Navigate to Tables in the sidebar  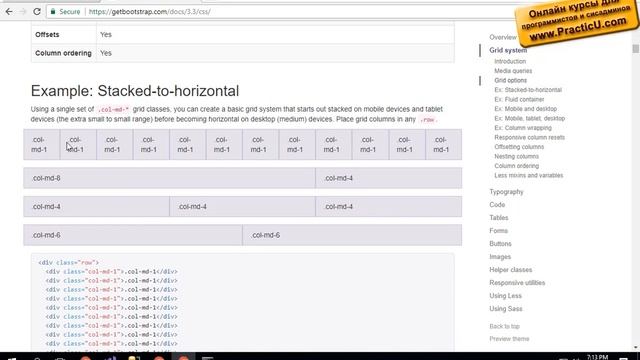(x=499, y=218)
